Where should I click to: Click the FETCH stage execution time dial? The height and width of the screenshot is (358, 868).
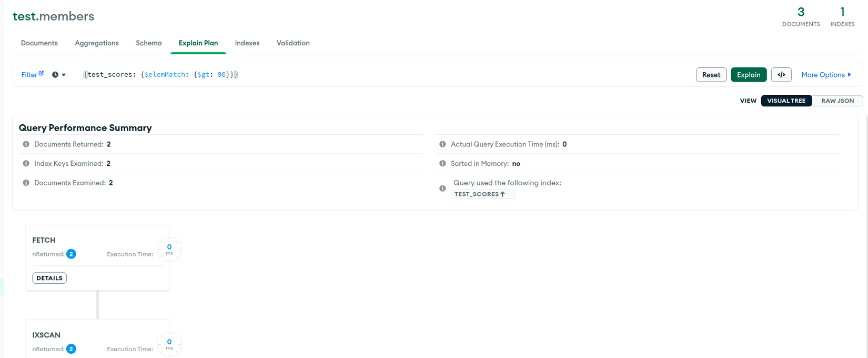[x=169, y=250]
